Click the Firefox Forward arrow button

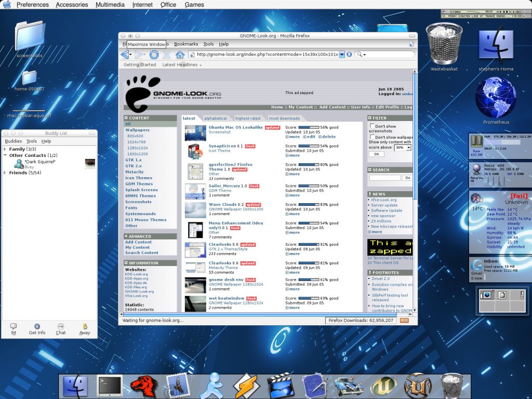[x=139, y=54]
